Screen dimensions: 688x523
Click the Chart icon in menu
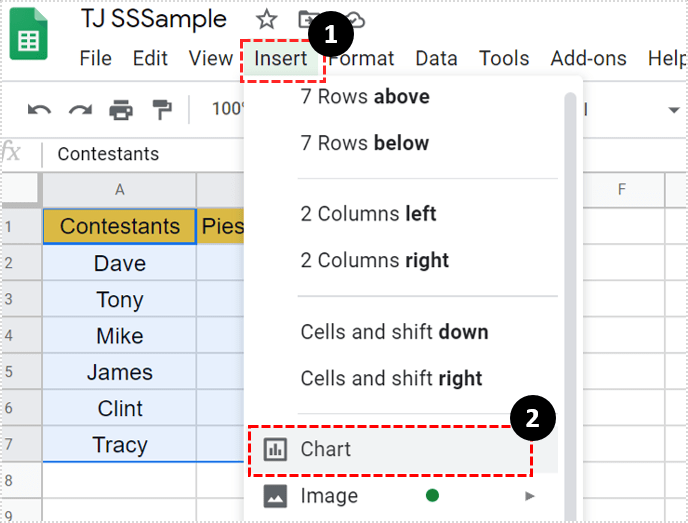coord(274,449)
